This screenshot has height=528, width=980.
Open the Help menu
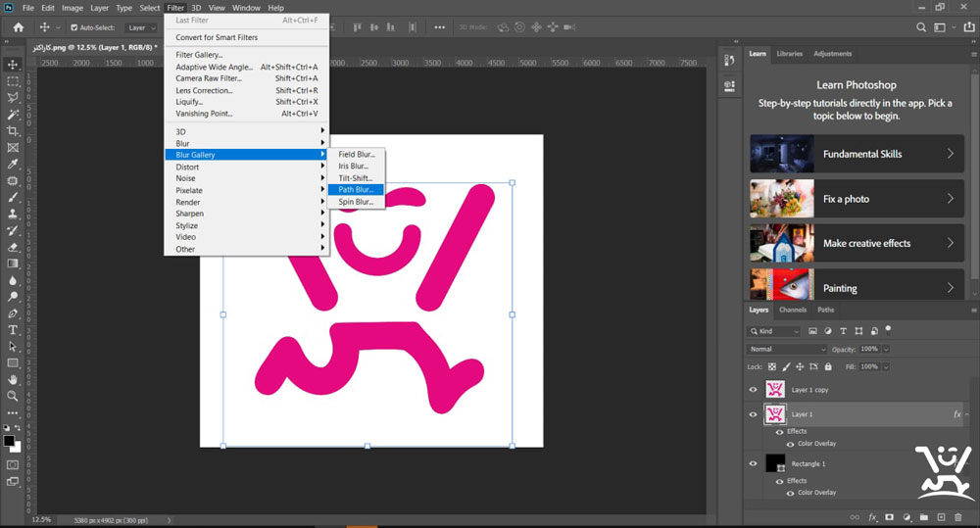276,8
